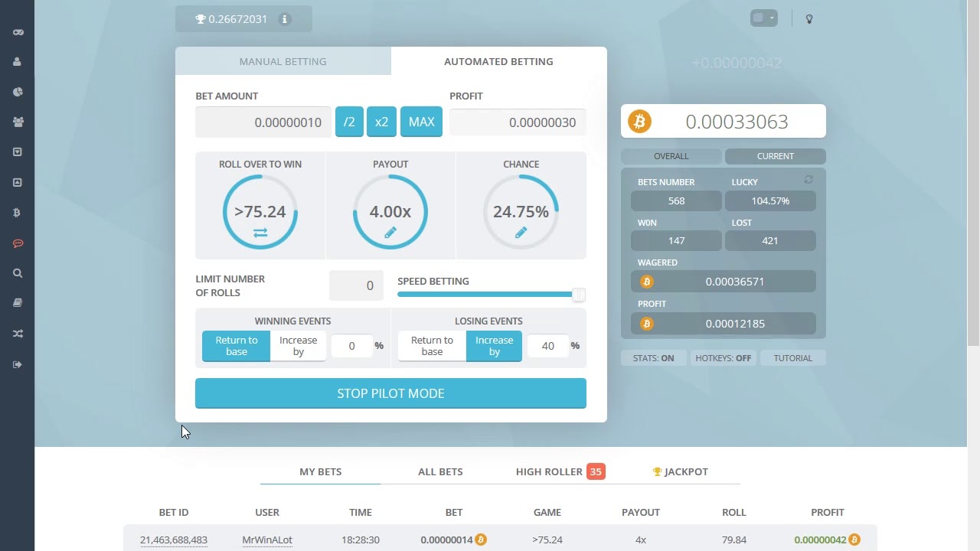The image size is (980, 551).
Task: Select losing events Increase by option
Action: coord(494,346)
